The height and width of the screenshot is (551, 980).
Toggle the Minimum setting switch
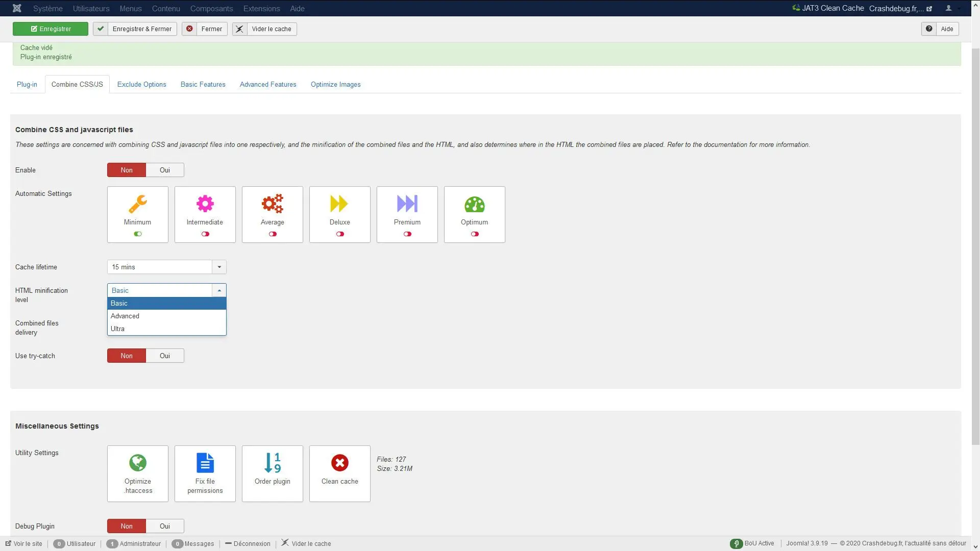click(x=138, y=234)
